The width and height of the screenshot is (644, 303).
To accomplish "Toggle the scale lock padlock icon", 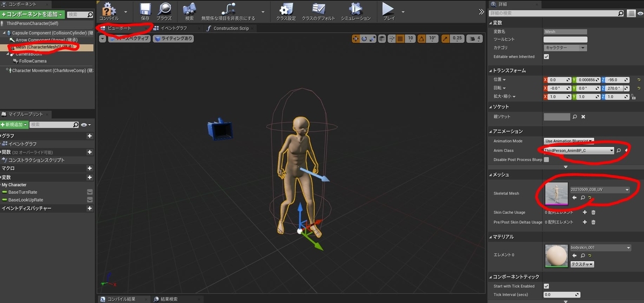I will point(634,97).
